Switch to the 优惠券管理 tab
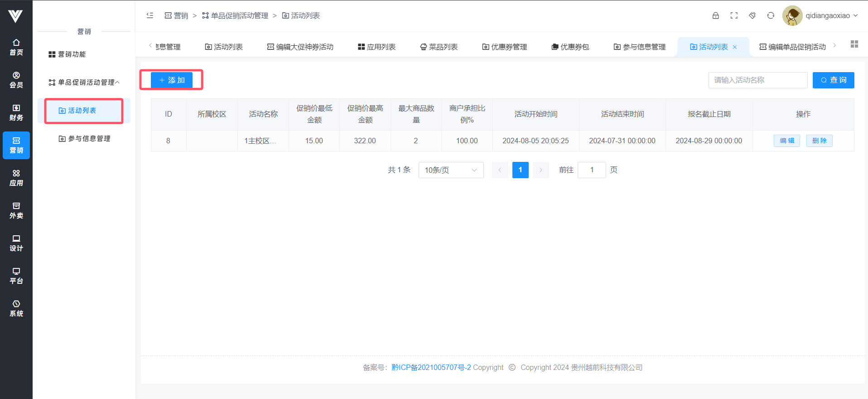The image size is (868, 399). (x=505, y=47)
